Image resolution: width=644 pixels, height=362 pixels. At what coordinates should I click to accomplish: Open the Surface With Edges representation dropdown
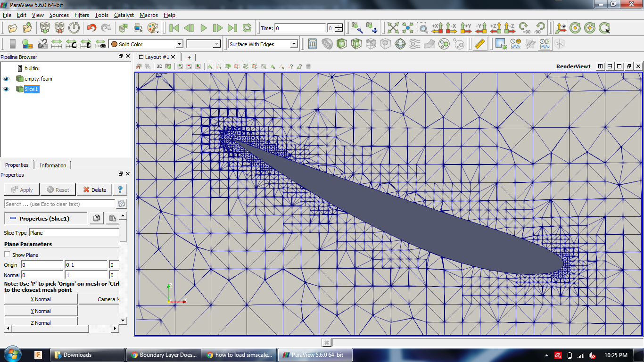click(x=263, y=44)
